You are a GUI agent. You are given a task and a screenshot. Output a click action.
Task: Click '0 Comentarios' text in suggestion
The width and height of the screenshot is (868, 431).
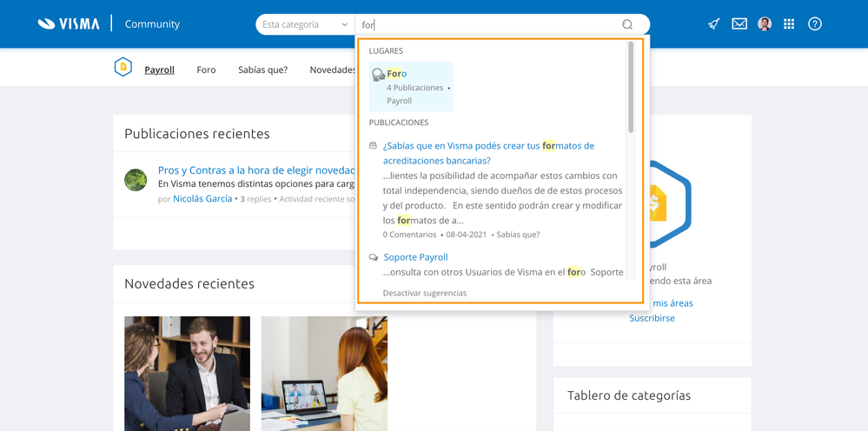coord(409,235)
